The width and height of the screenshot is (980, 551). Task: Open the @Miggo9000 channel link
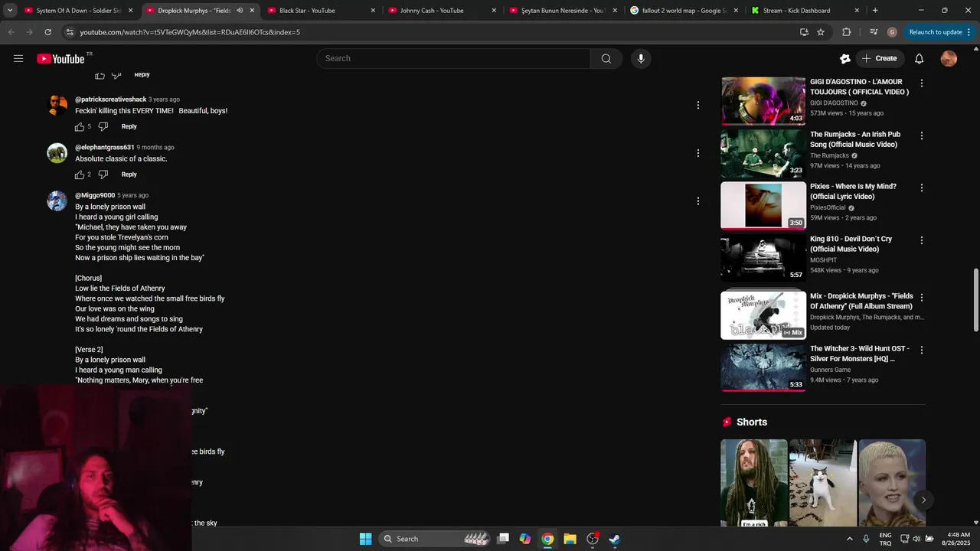click(95, 195)
